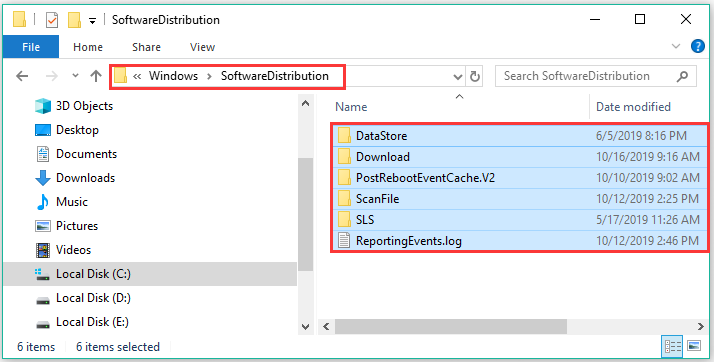Select the ScanFile folder
This screenshot has width=714, height=362.
tap(520, 199)
